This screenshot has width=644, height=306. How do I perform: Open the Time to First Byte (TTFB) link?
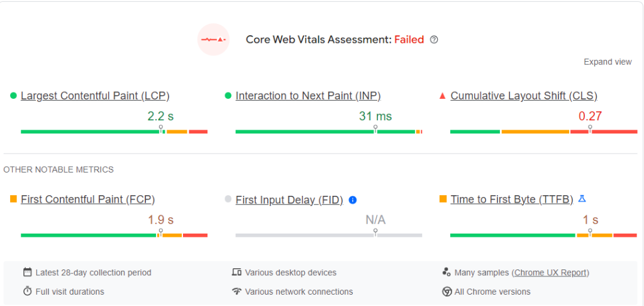[512, 200]
